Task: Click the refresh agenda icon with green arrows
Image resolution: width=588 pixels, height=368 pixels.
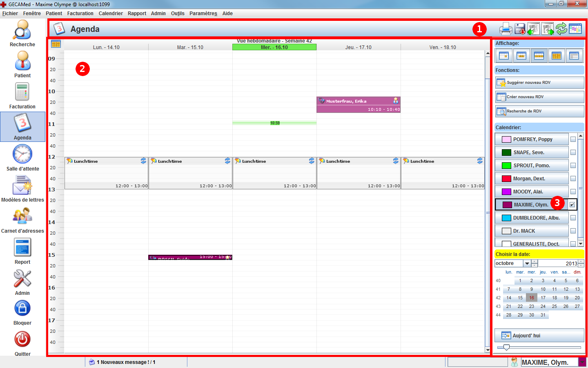Action: click(561, 29)
